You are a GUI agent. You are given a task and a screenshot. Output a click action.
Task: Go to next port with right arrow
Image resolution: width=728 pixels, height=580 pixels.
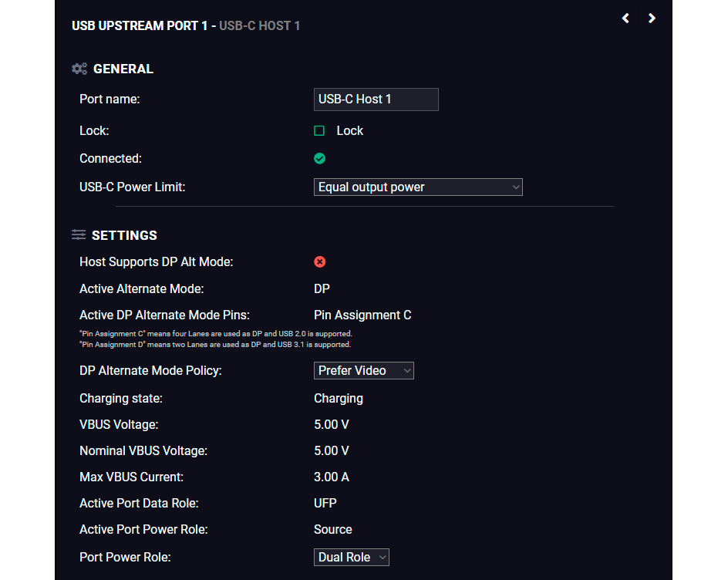(x=652, y=18)
